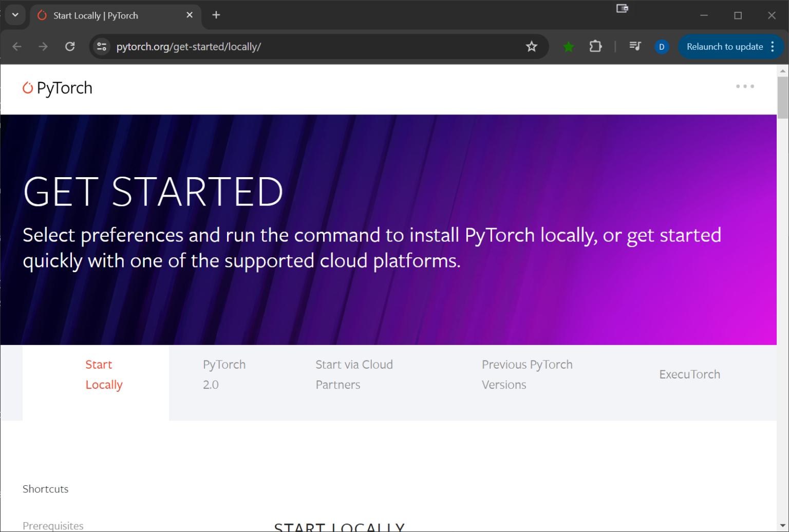Click the PyTorch flame logo
The height and width of the screenshot is (532, 789).
click(x=28, y=88)
